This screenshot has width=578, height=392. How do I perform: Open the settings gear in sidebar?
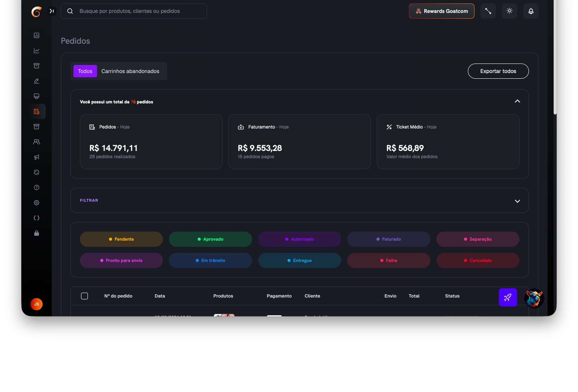tap(37, 203)
